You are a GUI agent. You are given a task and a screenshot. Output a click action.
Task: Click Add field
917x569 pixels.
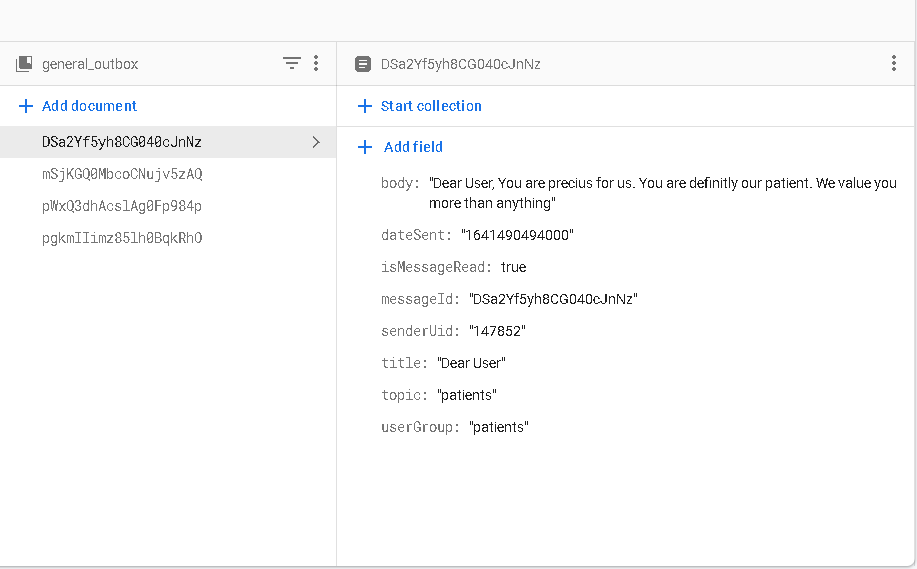[x=413, y=147]
